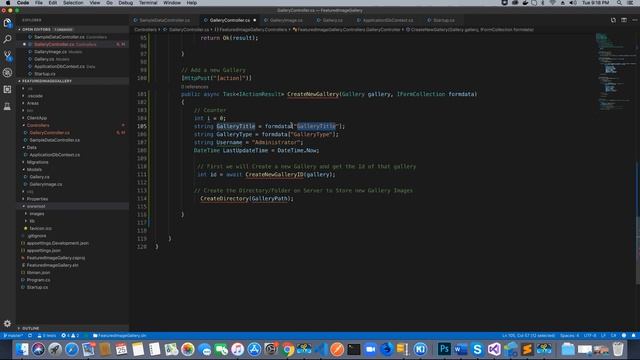
Task: Open Sublime Text from the Dock
Action: (527, 349)
